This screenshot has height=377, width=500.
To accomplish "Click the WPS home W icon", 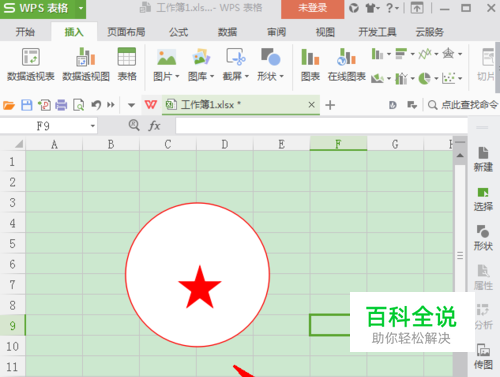I will click(x=151, y=105).
